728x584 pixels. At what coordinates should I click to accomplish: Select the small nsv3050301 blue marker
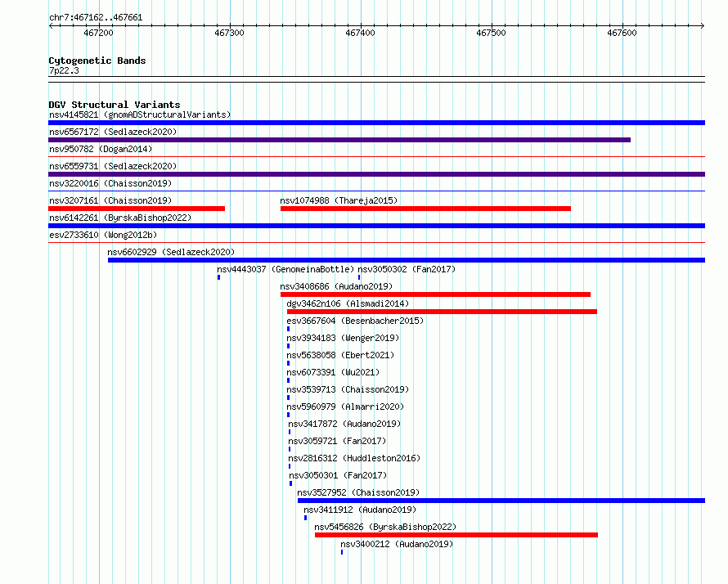pos(291,483)
